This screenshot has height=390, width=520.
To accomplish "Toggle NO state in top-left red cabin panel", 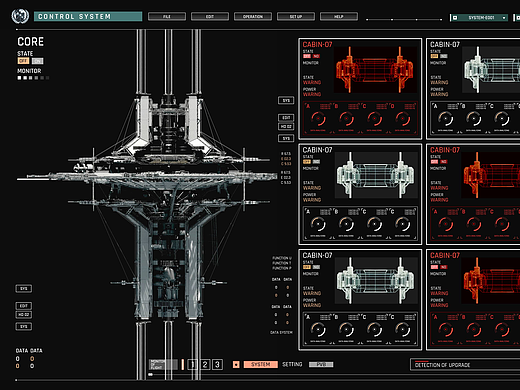I will [316, 56].
